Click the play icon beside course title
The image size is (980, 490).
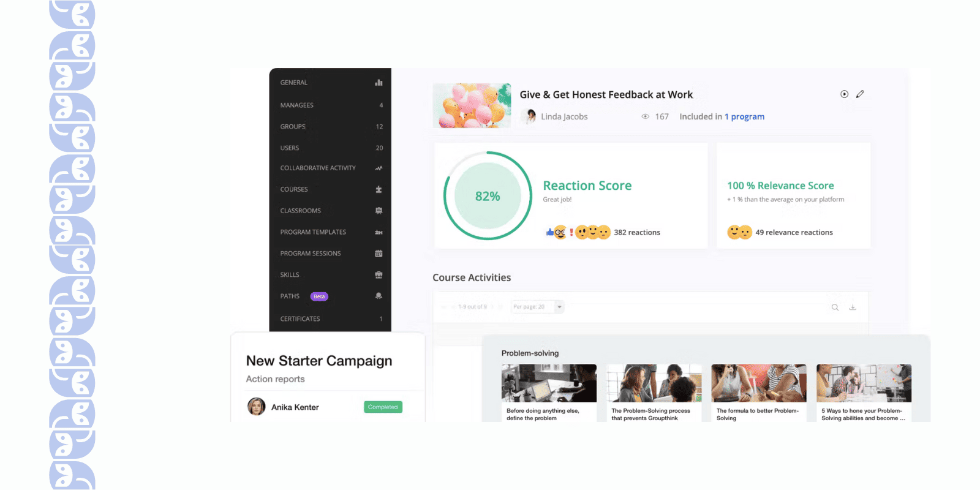coord(844,94)
